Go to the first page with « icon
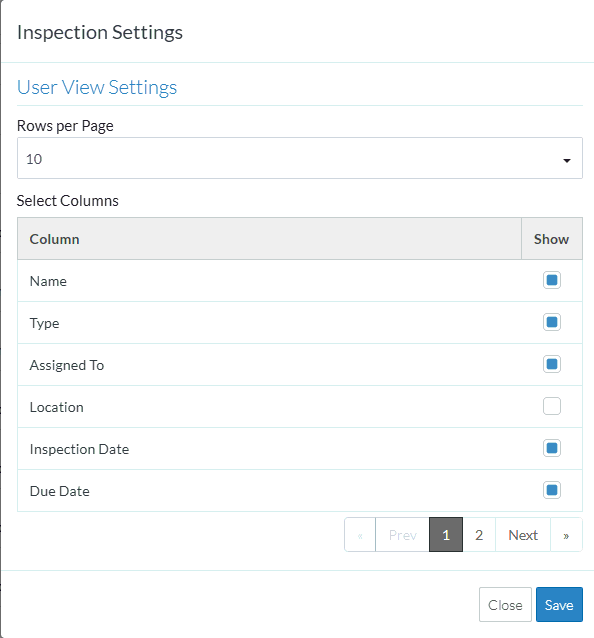The width and height of the screenshot is (594, 638). [360, 535]
